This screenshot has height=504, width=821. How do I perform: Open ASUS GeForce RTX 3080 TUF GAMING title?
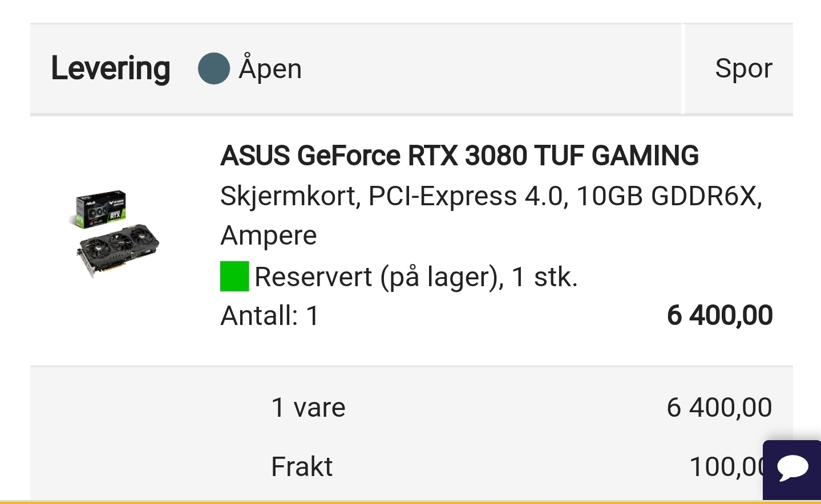click(459, 156)
